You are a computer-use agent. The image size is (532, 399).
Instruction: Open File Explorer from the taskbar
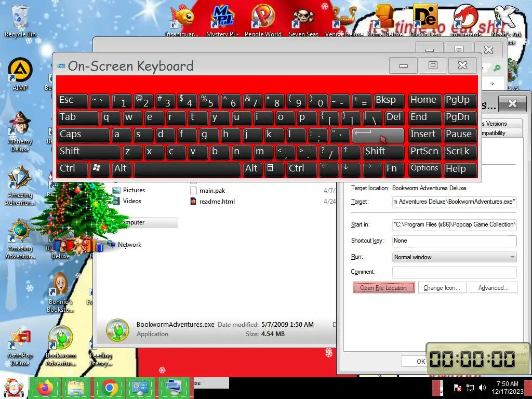coord(77,388)
